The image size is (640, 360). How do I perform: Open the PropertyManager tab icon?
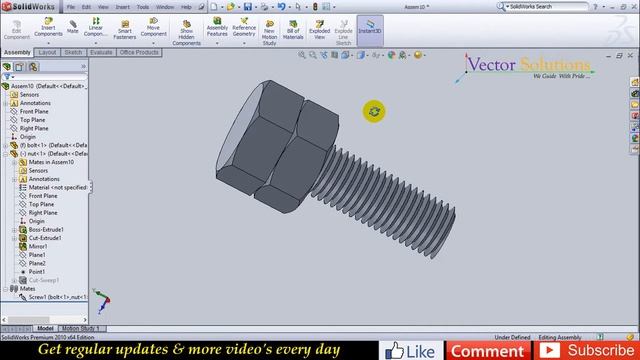pyautogui.click(x=20, y=67)
